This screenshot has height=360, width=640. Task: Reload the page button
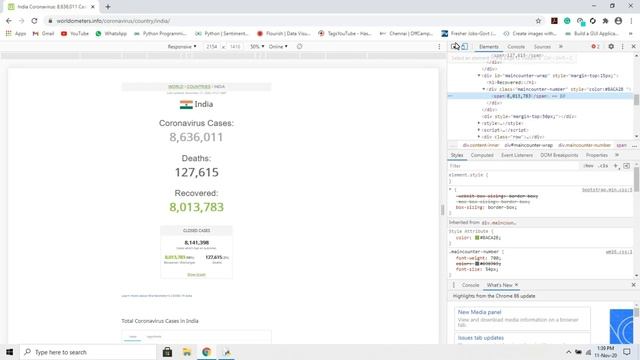(x=34, y=21)
